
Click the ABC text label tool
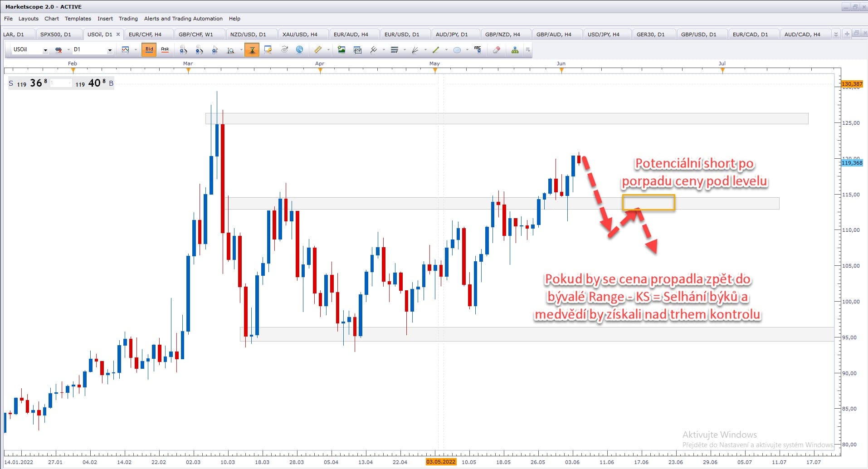478,50
